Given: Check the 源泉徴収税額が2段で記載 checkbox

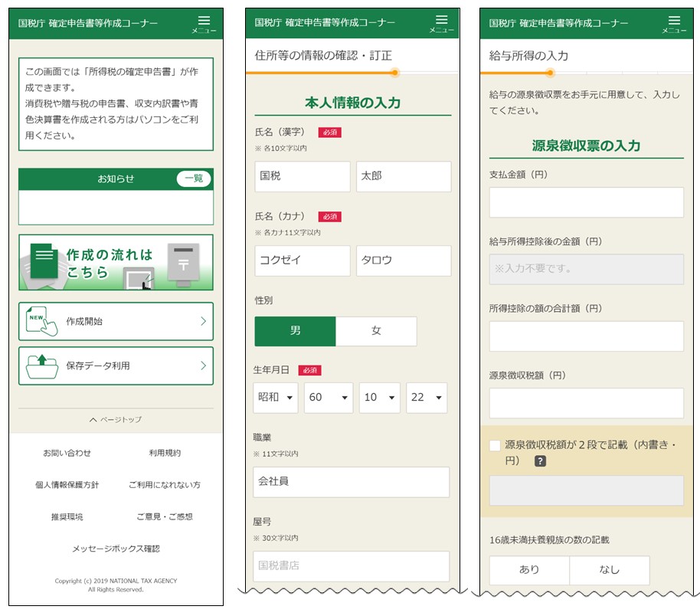Looking at the screenshot, I should pyautogui.click(x=496, y=445).
